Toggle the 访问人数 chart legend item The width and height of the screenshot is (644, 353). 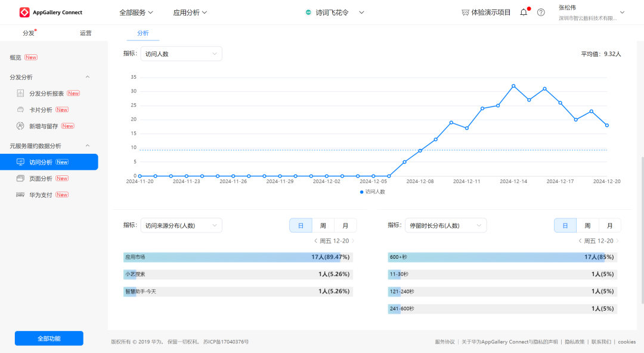(373, 192)
